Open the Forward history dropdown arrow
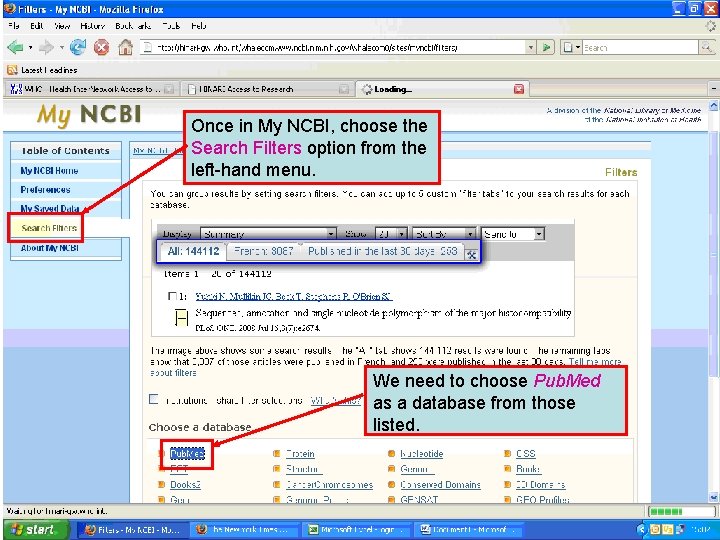The height and width of the screenshot is (540, 720). point(61,48)
